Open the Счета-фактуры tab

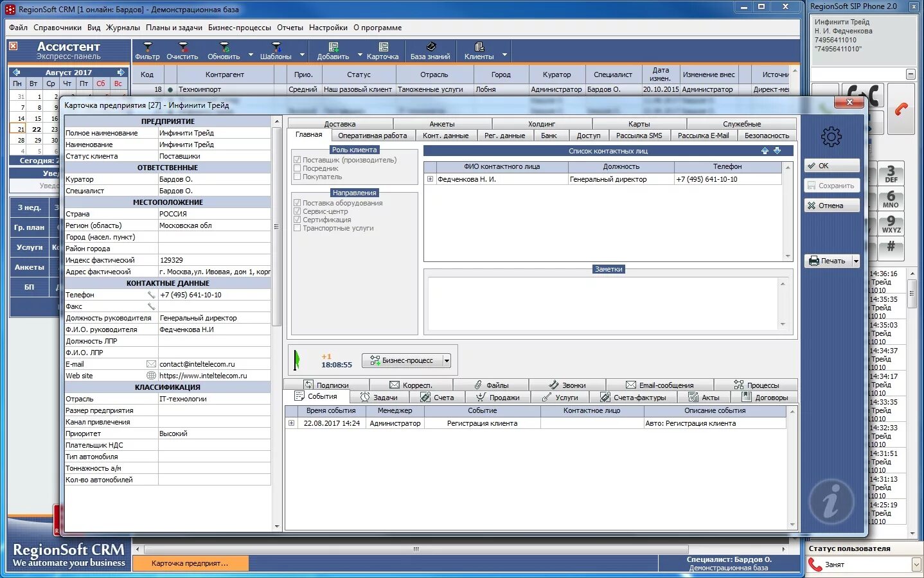click(x=633, y=398)
